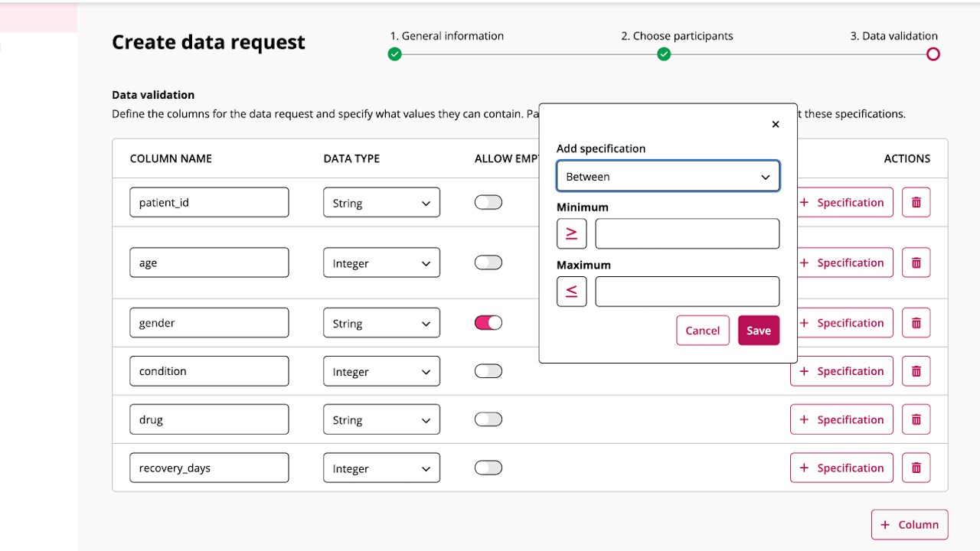
Task: Add specification to age row
Action: tap(844, 262)
